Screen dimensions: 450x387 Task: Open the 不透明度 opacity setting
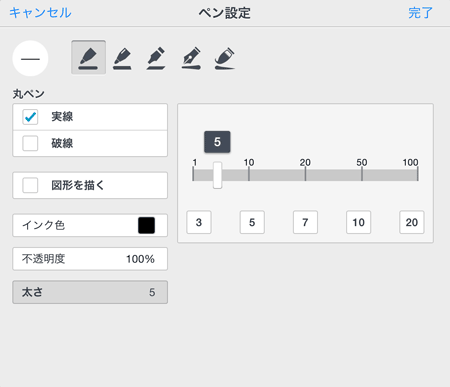(90, 259)
